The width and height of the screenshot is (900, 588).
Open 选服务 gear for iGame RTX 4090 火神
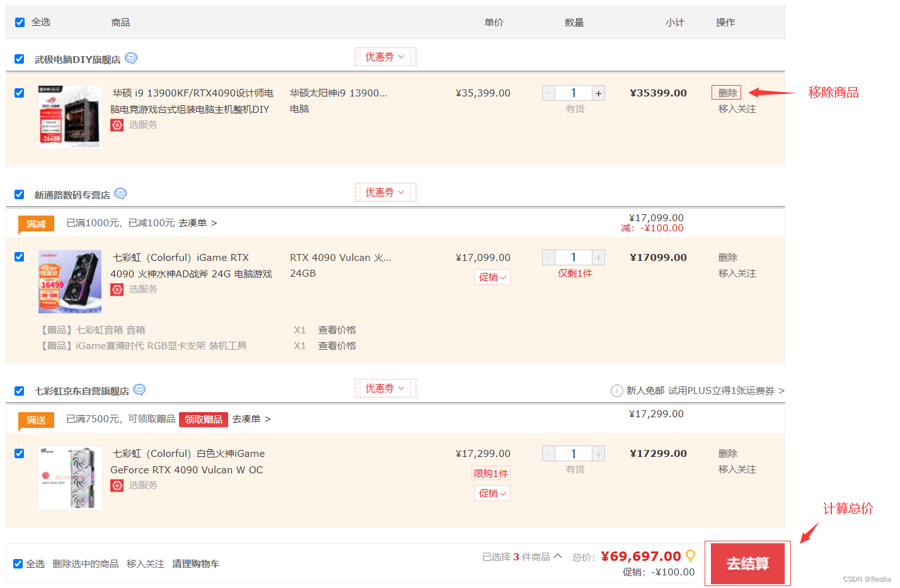[x=117, y=289]
